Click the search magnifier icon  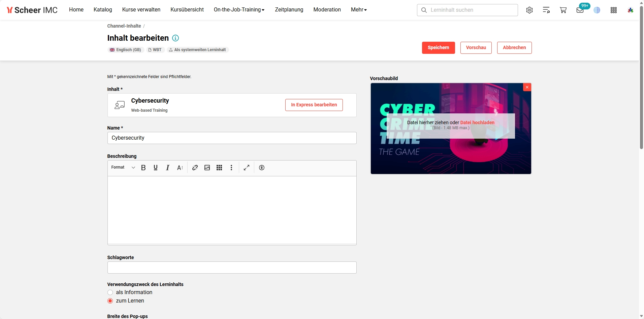tap(424, 10)
